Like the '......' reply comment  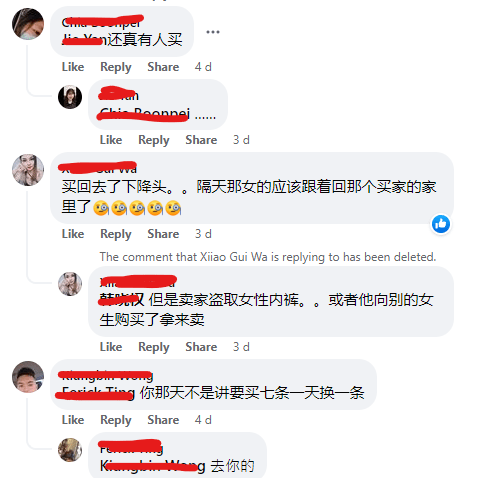pyautogui.click(x=111, y=140)
